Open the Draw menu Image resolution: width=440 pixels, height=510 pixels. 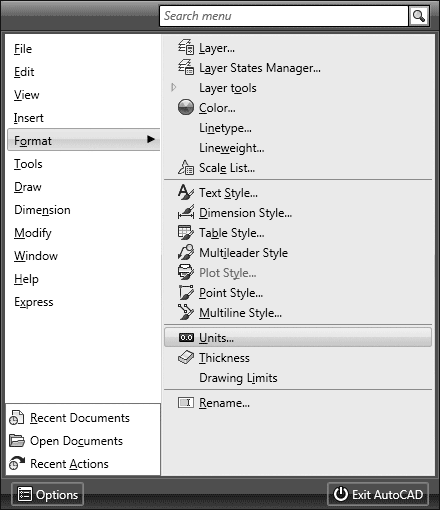point(28,187)
